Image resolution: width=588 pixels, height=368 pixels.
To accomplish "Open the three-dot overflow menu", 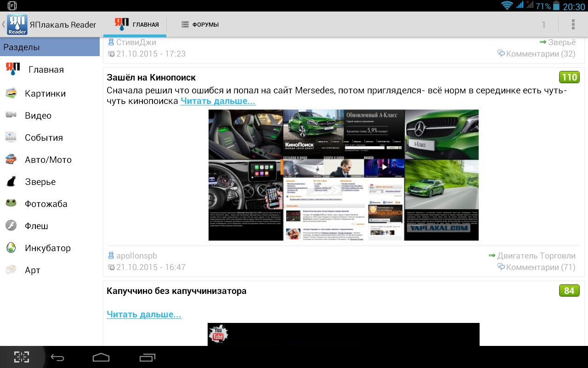I will [573, 24].
